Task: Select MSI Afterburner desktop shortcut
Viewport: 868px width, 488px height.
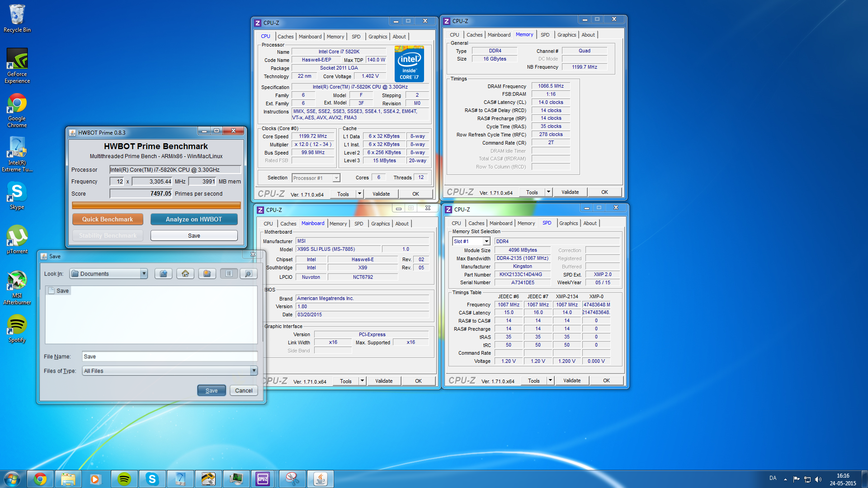Action: (x=17, y=287)
